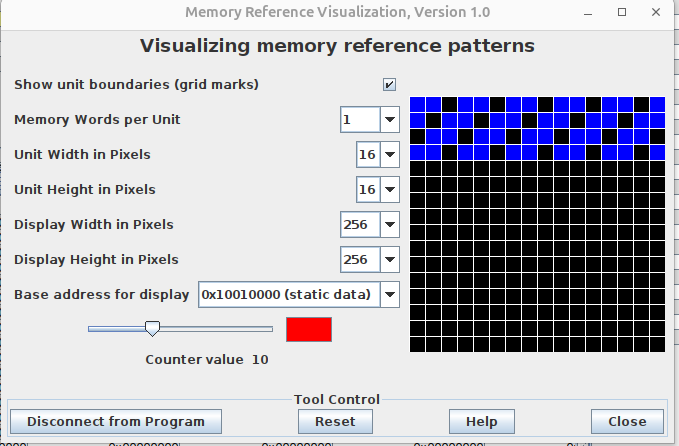Open the Memory Words per Unit dropdown

[x=389, y=120]
